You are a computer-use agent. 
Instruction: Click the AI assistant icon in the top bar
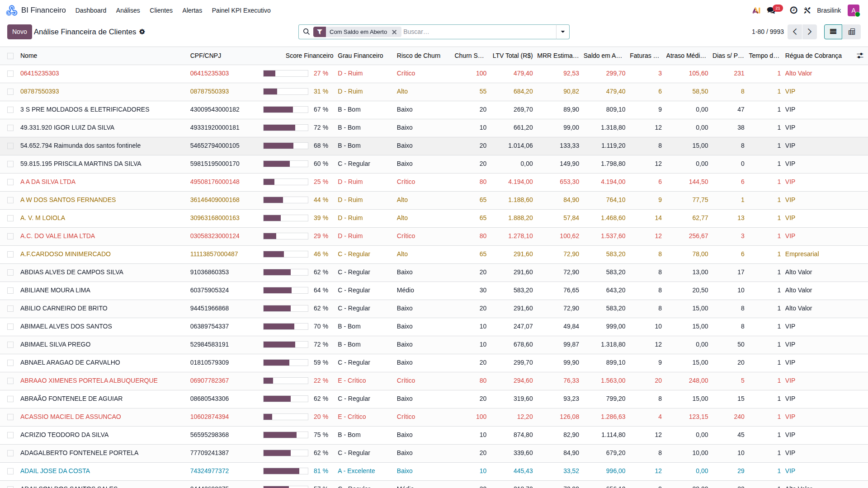[x=756, y=10]
